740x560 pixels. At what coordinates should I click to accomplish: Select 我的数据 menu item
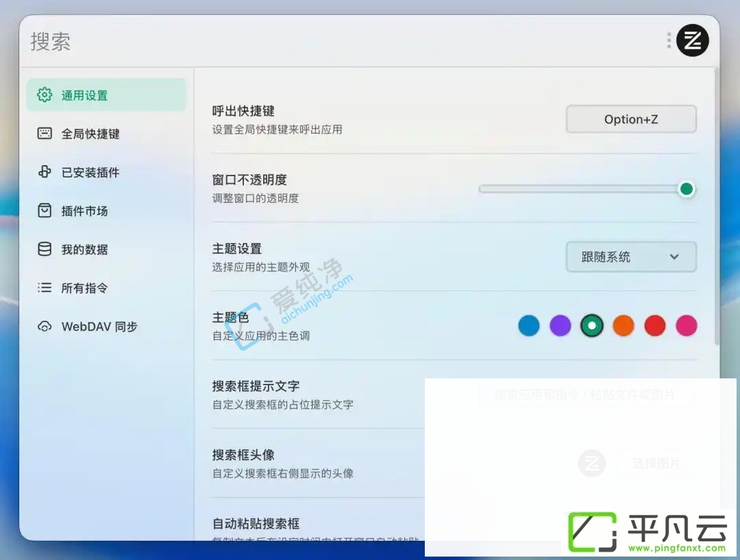[106, 249]
